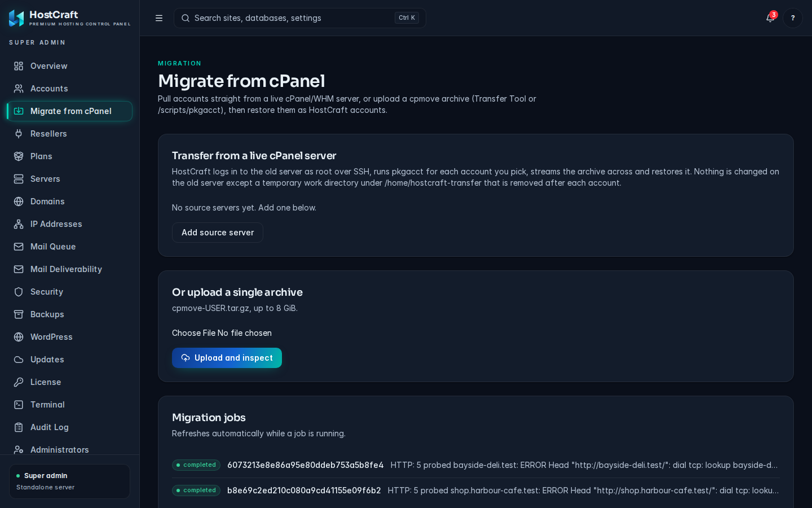This screenshot has height=508, width=812.
Task: Click the Overview grid icon
Action: (19, 66)
